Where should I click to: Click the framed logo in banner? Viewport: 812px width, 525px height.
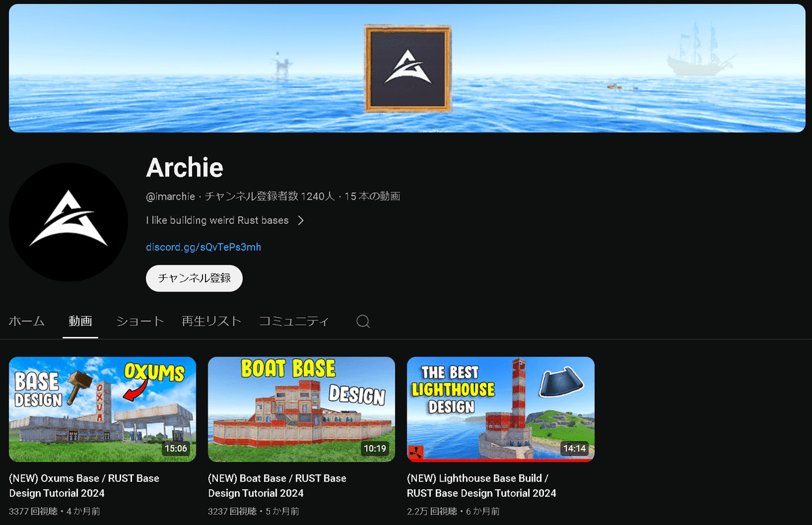pyautogui.click(x=408, y=68)
